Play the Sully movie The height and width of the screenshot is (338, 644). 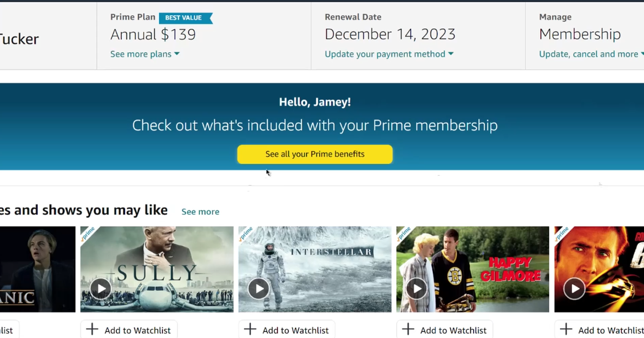pyautogui.click(x=101, y=289)
